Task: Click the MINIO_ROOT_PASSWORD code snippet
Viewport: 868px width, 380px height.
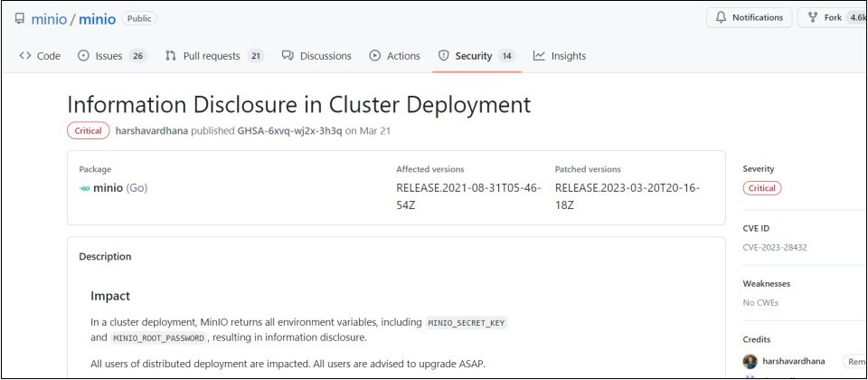Action: tap(158, 337)
